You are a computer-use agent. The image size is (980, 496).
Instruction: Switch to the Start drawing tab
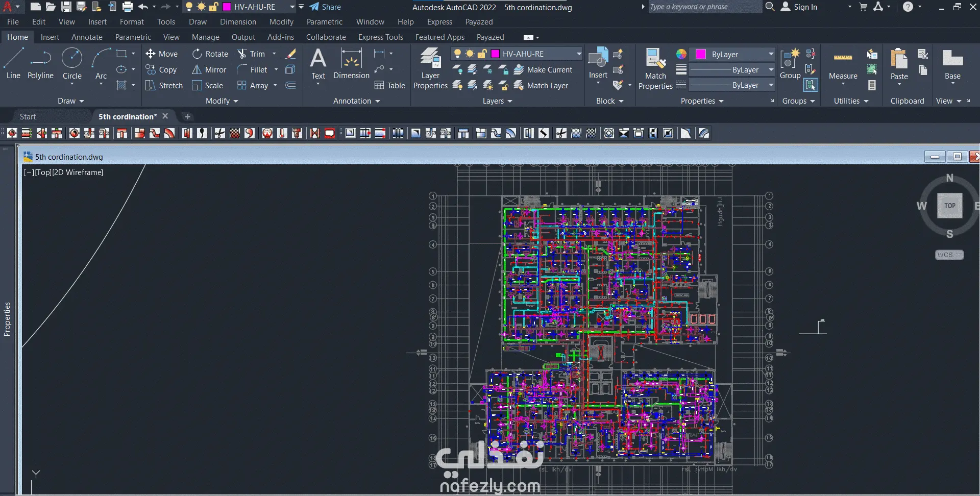coord(28,117)
